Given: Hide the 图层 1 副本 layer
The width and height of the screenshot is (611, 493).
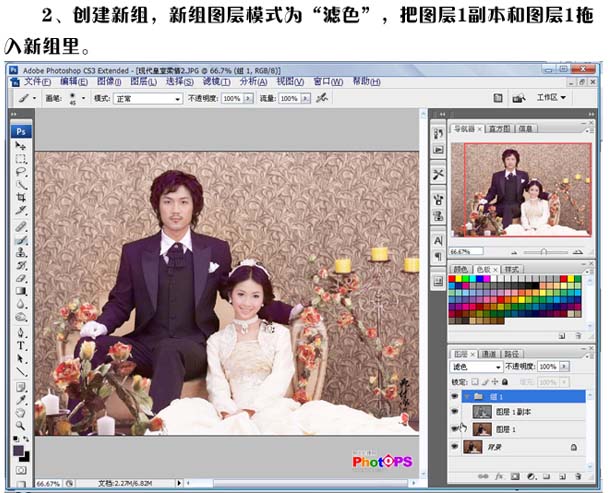Looking at the screenshot, I should click(x=454, y=412).
